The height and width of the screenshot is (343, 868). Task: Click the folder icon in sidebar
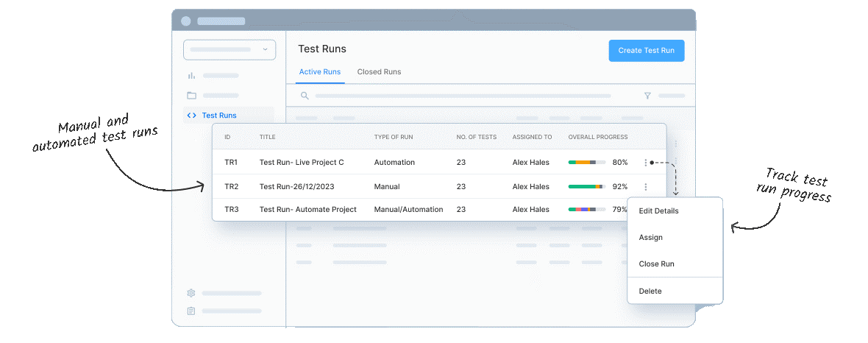coord(191,95)
